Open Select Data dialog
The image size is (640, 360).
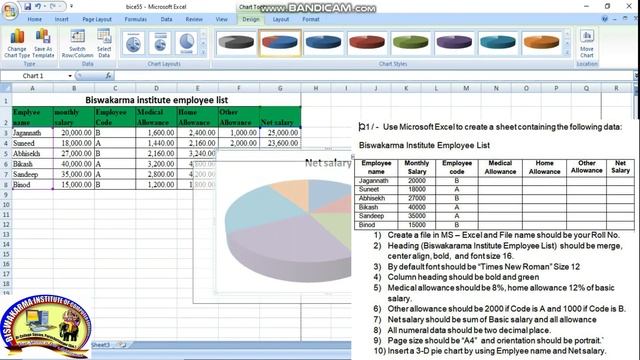point(104,43)
